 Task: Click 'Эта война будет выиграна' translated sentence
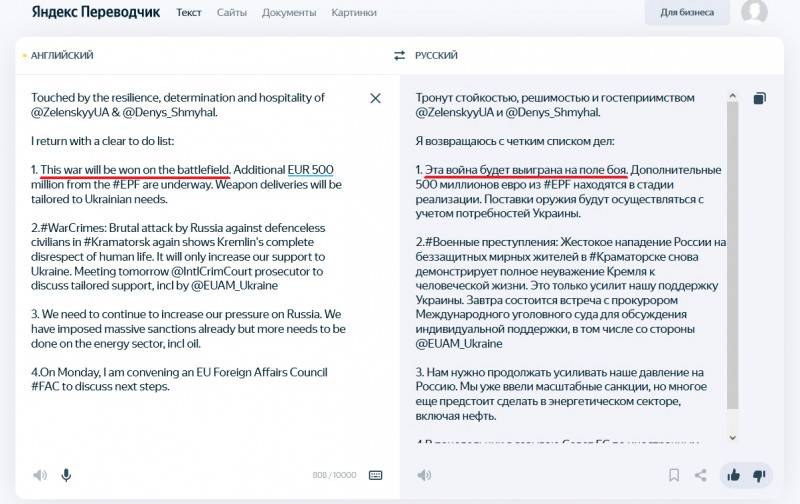click(x=526, y=170)
